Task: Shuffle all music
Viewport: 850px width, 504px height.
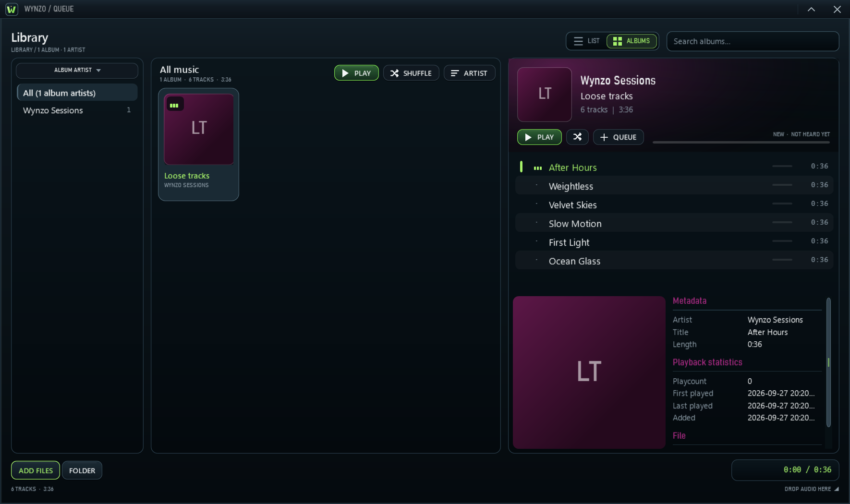Action: pos(411,73)
